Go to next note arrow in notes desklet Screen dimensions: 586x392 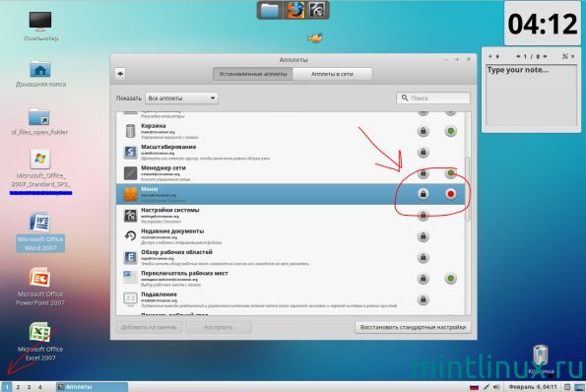[x=545, y=56]
